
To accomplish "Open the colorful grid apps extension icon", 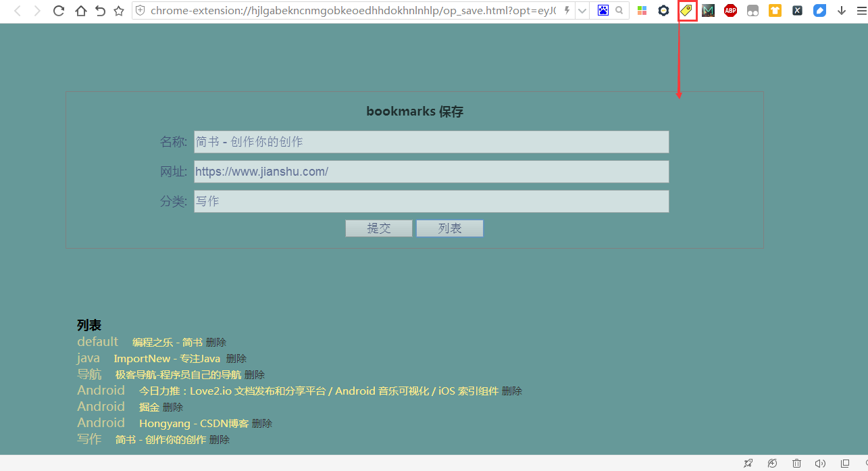I will coord(642,11).
